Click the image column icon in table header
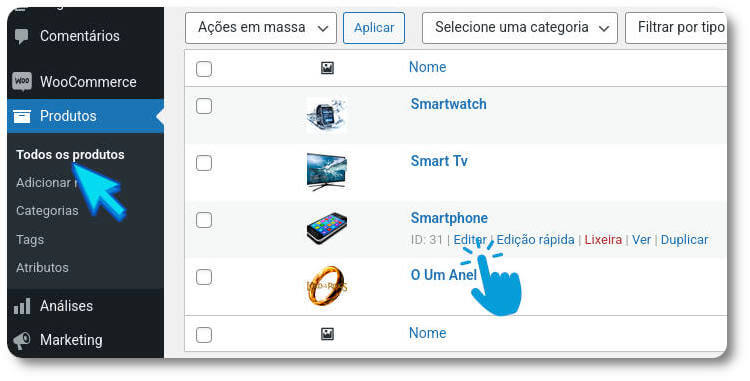This screenshot has height=381, width=750. (x=327, y=68)
